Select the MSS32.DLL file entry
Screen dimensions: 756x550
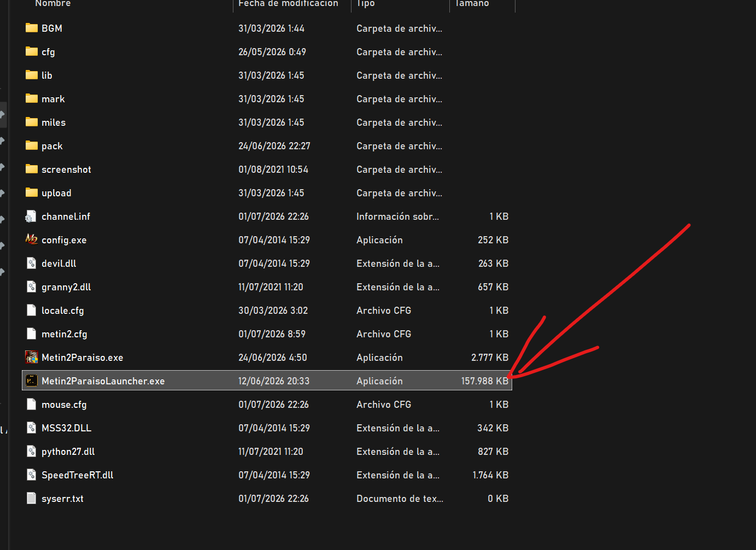267,428
